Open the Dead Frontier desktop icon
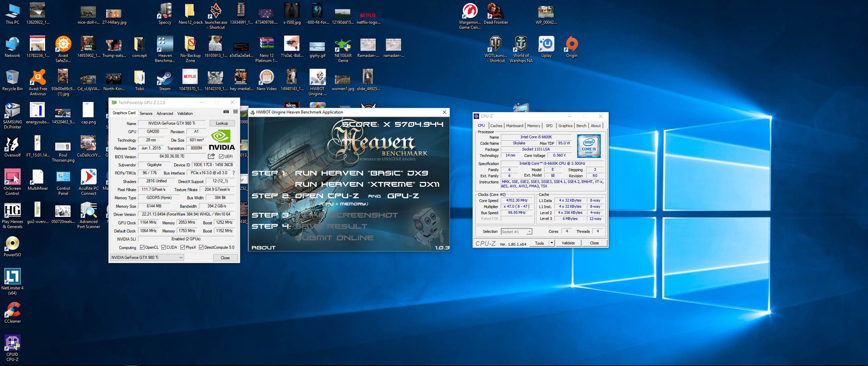This screenshot has height=366, width=868. pyautogui.click(x=496, y=14)
